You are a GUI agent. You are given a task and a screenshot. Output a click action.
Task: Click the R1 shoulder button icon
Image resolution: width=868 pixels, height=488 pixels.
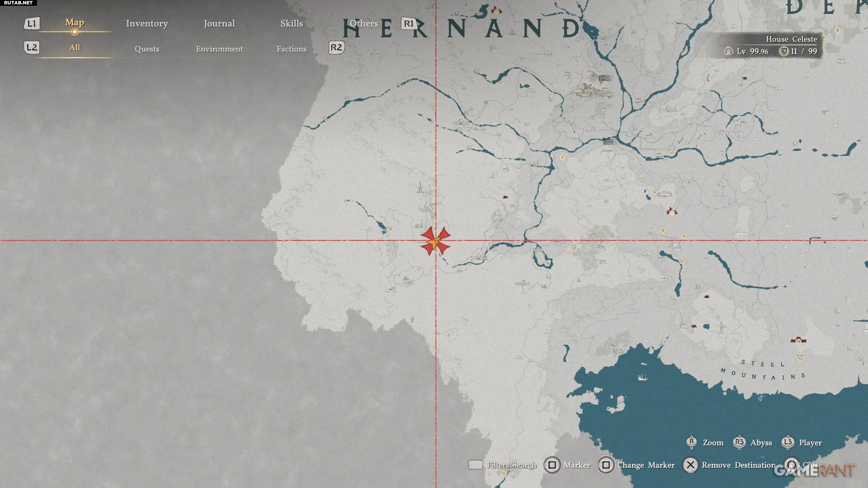point(409,23)
